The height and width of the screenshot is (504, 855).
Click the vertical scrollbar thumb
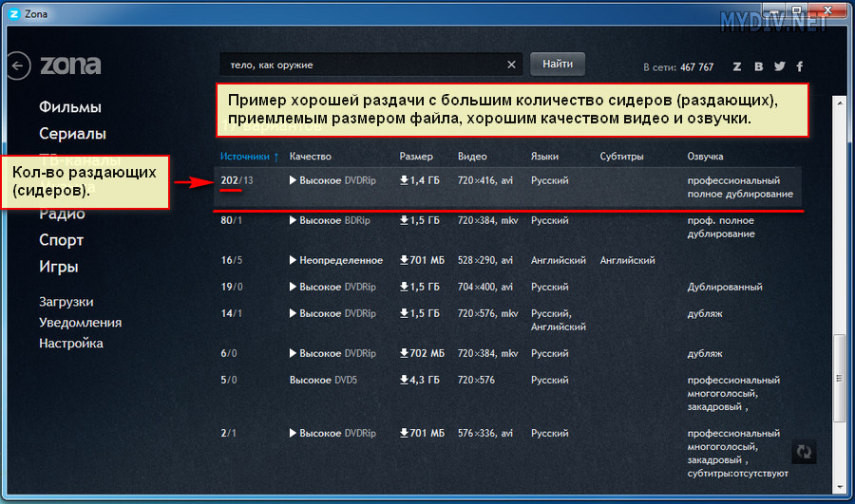click(x=839, y=378)
